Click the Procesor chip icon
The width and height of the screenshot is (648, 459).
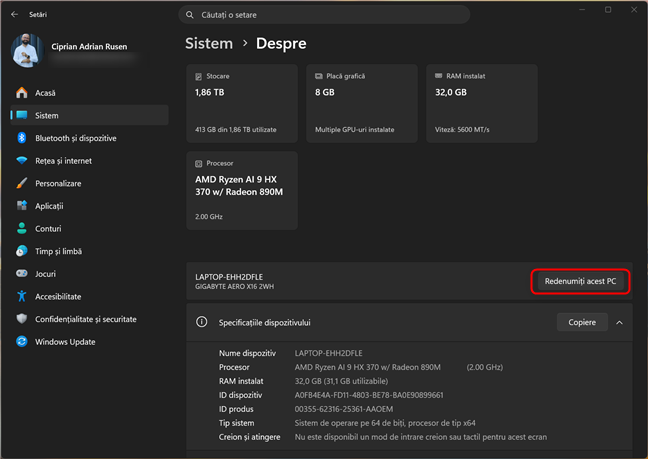coord(198,164)
